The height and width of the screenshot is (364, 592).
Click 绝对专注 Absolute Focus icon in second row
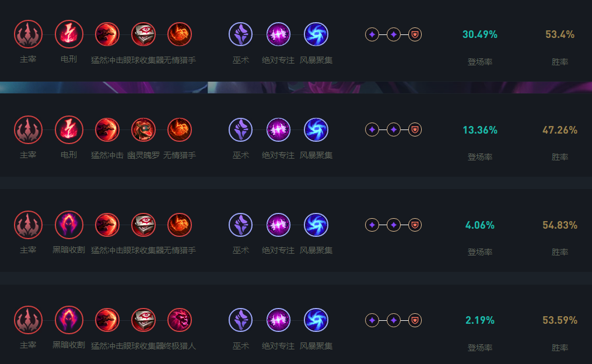coord(278,130)
